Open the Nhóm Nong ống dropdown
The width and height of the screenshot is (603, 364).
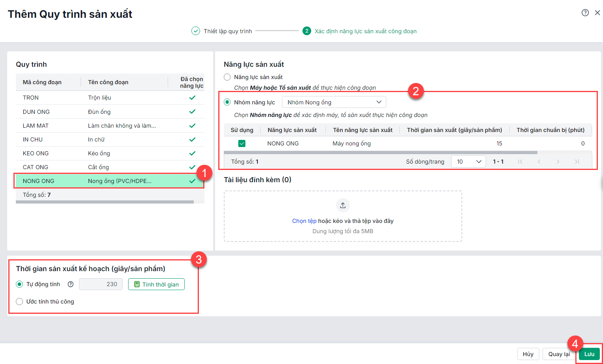click(334, 102)
